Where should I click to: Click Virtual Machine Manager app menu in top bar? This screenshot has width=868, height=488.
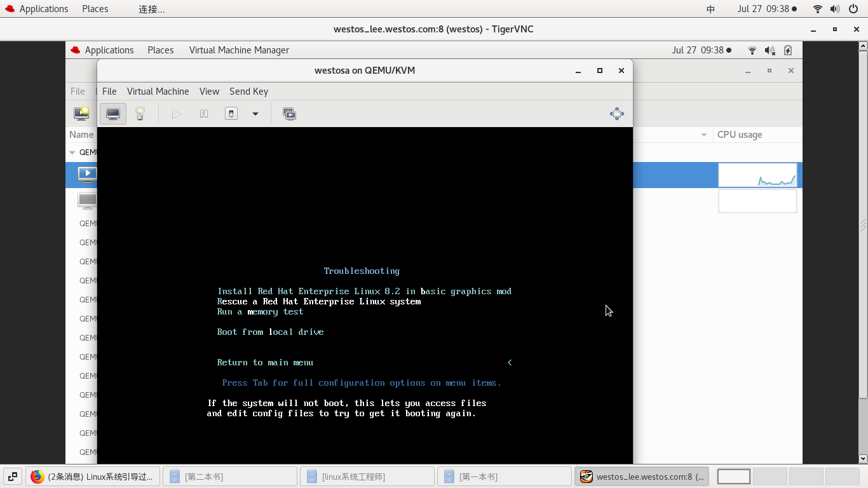coord(239,50)
